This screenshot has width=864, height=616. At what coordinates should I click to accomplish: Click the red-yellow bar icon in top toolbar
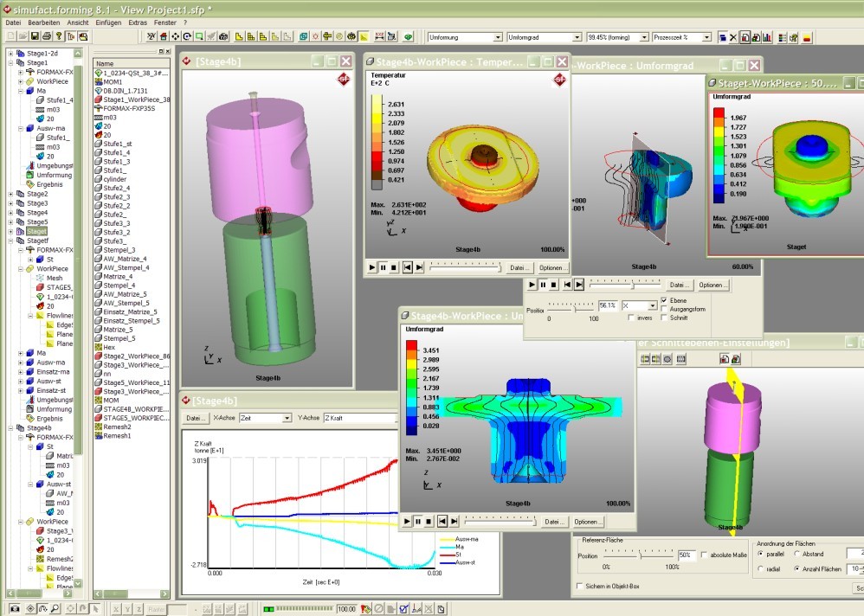click(807, 37)
